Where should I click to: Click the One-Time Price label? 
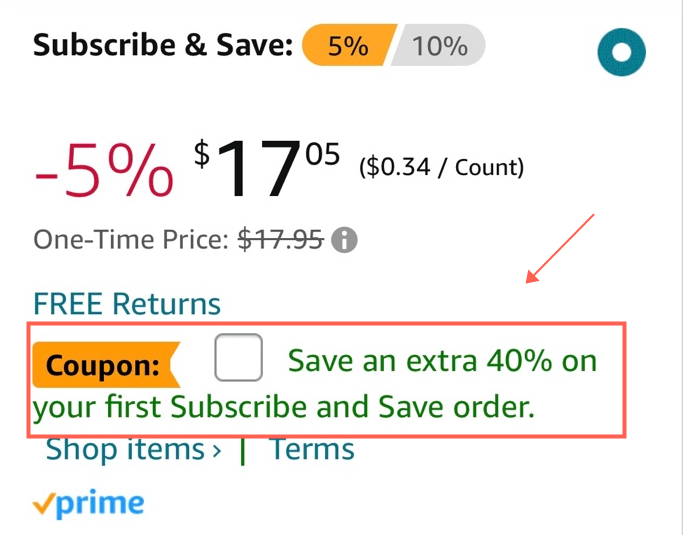132,240
